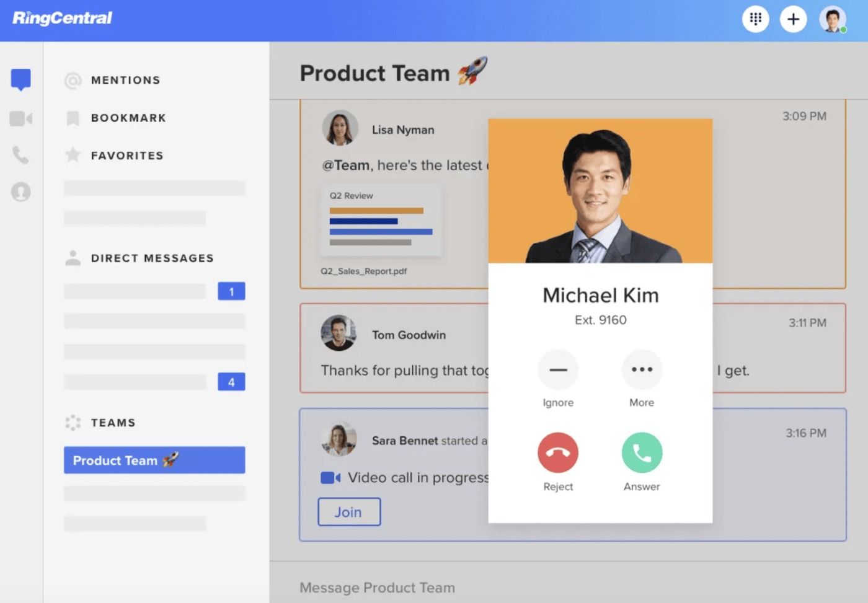Screen dimensions: 868x603
Task: Open the direct message with 1 unread badge
Action: point(154,291)
